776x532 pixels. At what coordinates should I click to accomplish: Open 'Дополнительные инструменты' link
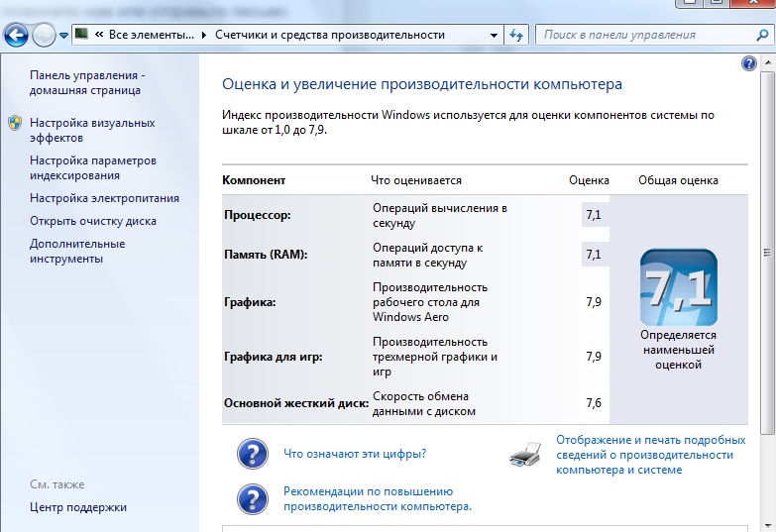77,251
